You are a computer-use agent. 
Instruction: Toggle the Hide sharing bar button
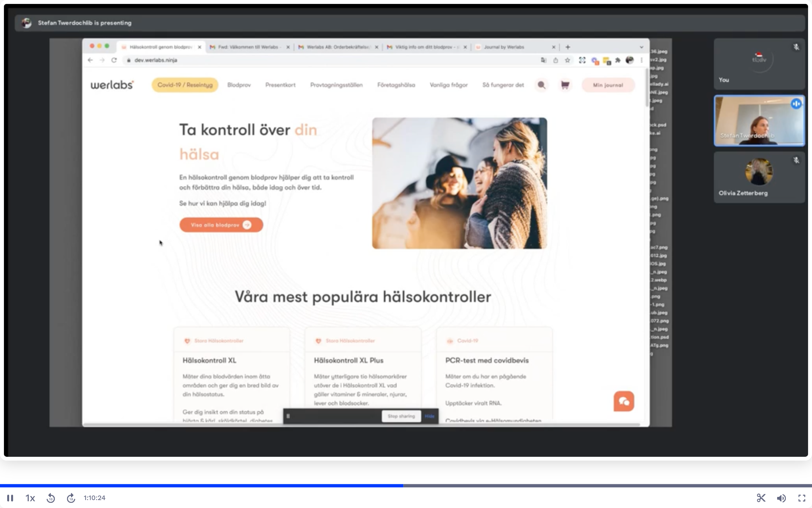tap(429, 416)
